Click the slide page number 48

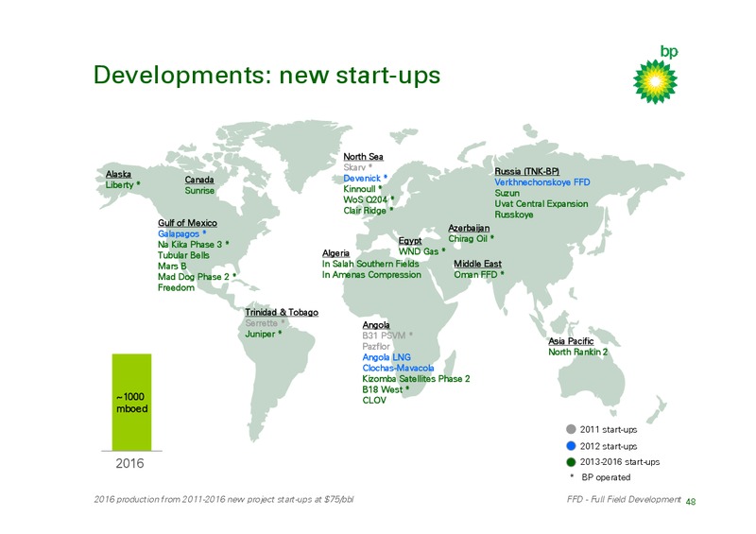(691, 501)
